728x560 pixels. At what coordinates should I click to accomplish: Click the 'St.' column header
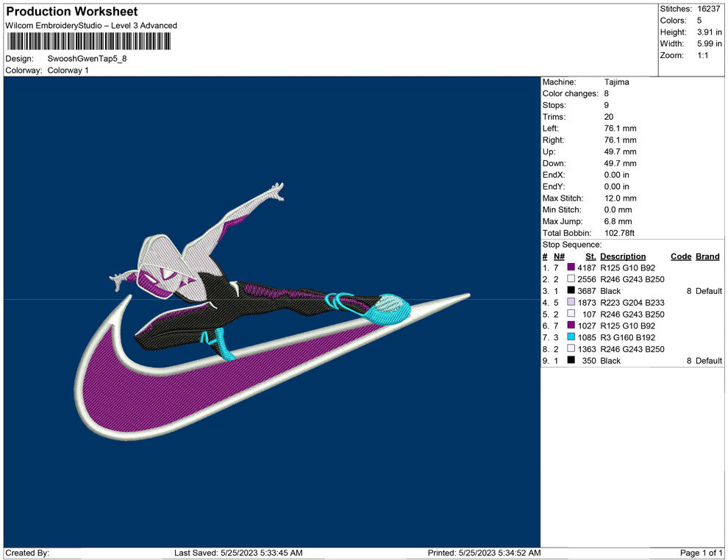pyautogui.click(x=590, y=256)
